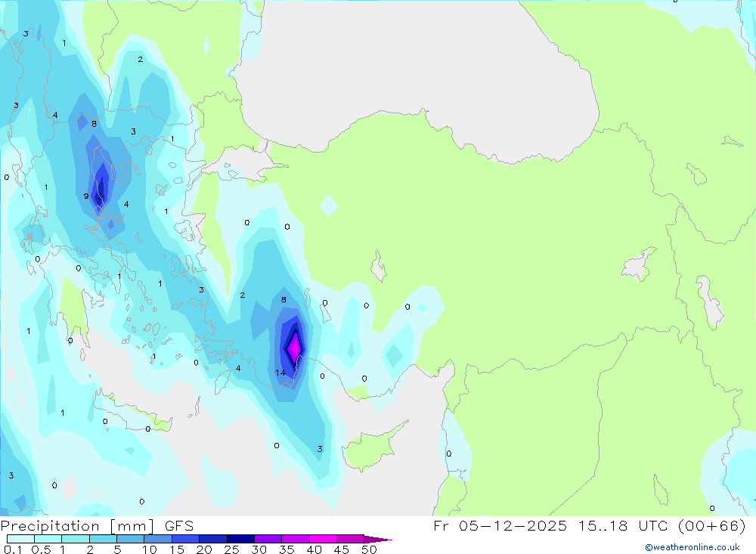The image size is (756, 554).
Task: Select the forecast date 'Fr 05-12-2025' text
Action: click(x=500, y=525)
